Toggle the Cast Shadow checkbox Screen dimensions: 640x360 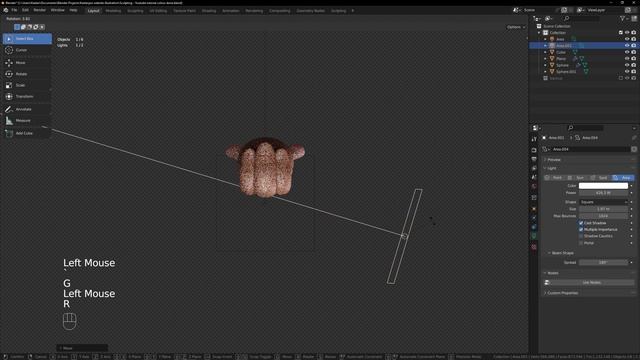click(x=581, y=223)
